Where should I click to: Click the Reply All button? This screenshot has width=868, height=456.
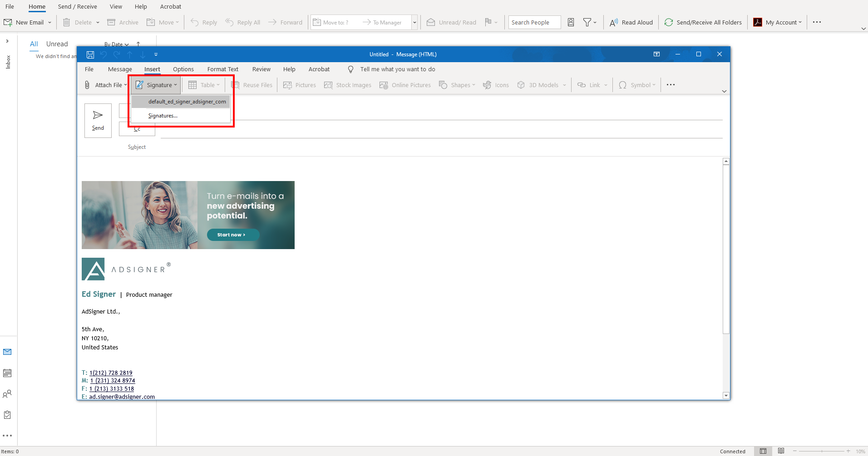point(243,22)
